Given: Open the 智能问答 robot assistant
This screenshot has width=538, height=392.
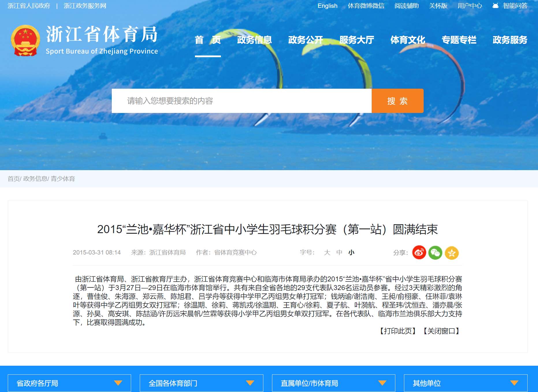Looking at the screenshot, I should pos(510,6).
